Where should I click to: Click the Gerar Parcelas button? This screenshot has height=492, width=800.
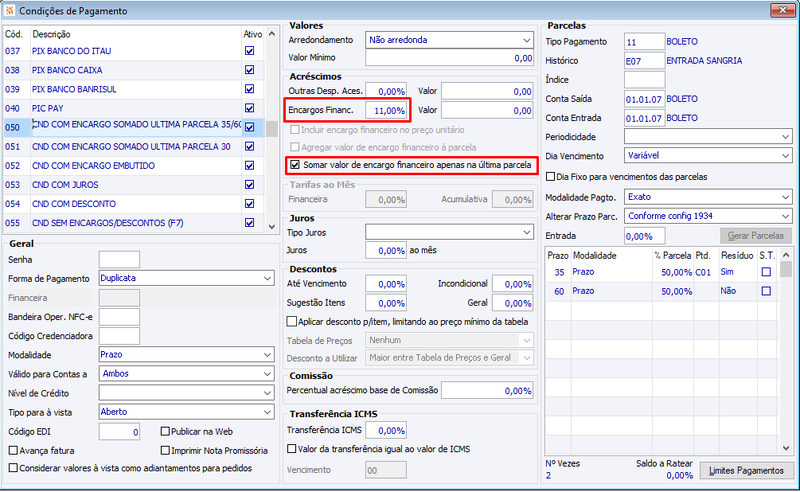[x=756, y=235]
